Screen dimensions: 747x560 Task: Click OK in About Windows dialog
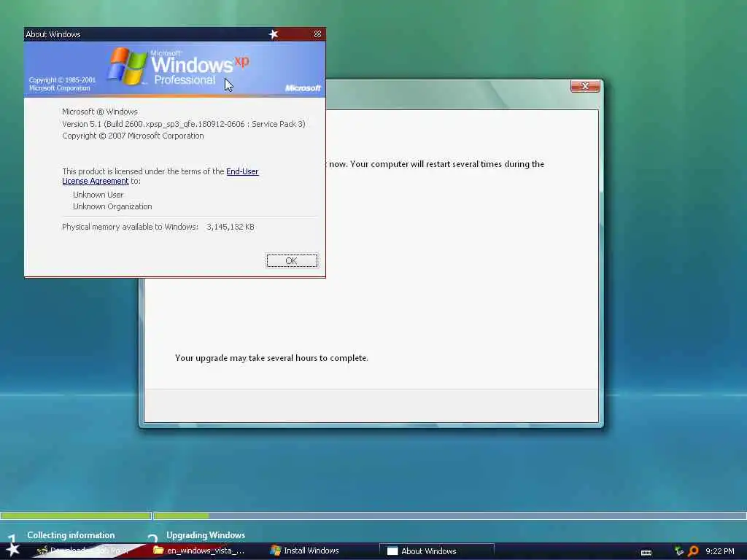(x=292, y=260)
